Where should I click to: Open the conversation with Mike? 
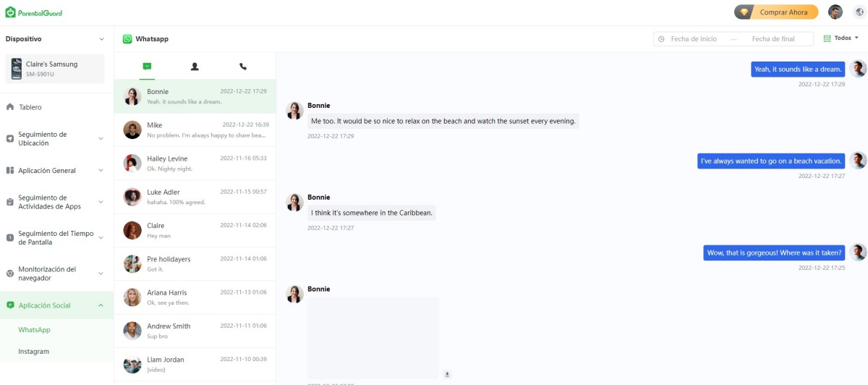coord(195,130)
